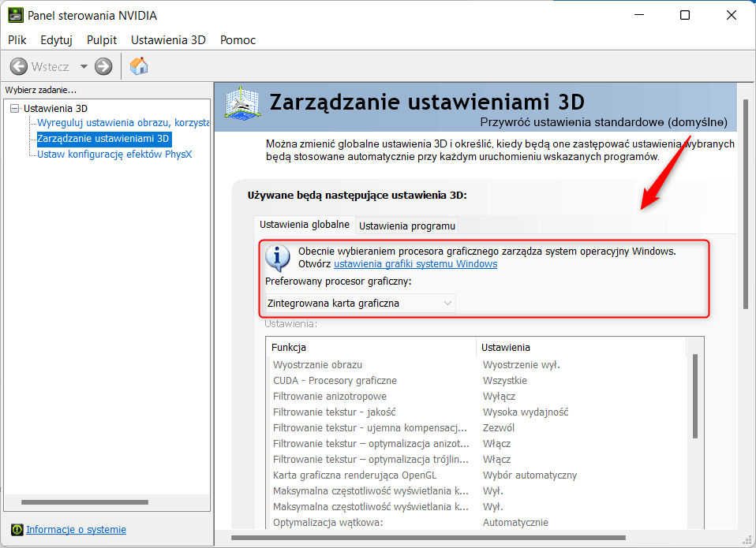
Task: Minimize the NVIDIA control panel window
Action: click(x=639, y=16)
